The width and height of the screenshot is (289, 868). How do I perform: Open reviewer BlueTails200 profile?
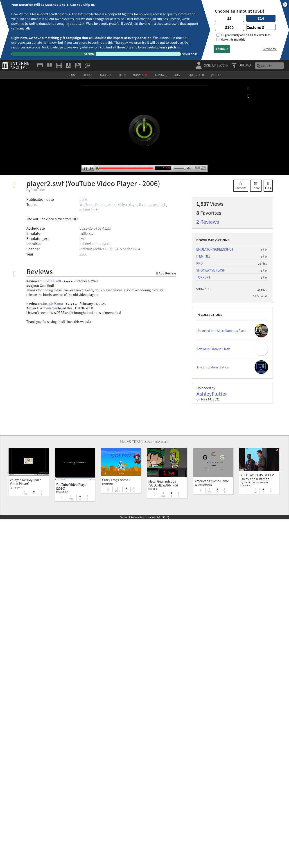pos(52,281)
